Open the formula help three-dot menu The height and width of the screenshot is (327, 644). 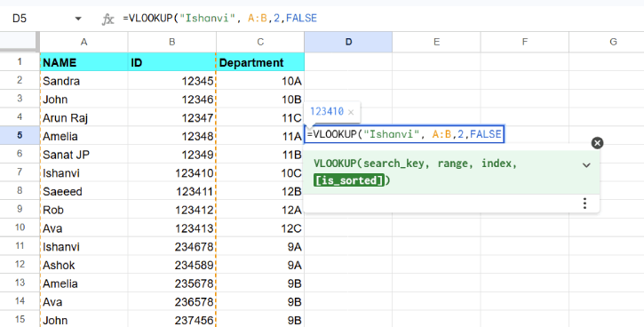click(584, 203)
